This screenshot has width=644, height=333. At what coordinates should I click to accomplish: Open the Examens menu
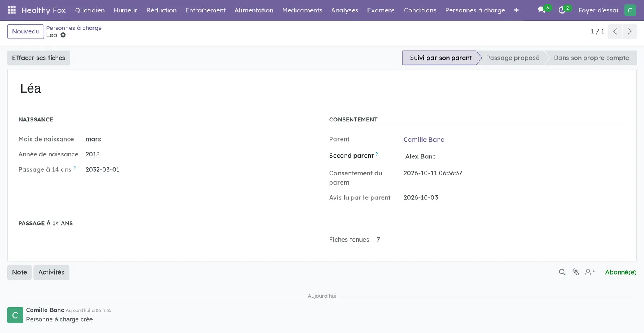point(381,10)
